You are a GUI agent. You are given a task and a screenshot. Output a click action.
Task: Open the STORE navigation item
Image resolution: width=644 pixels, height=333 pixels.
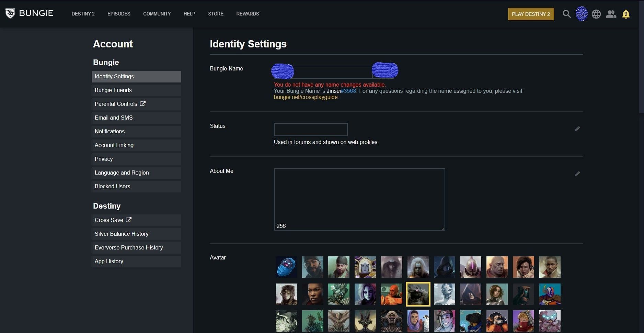[x=216, y=14]
